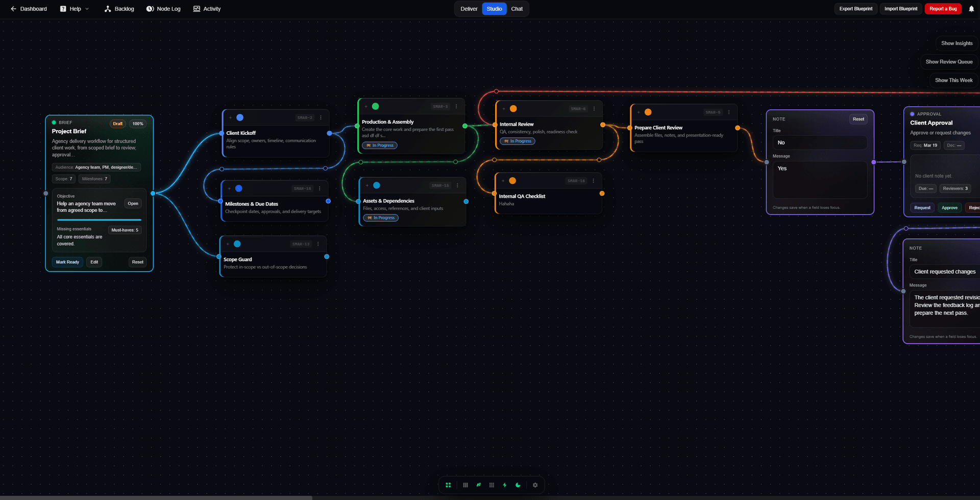Toggle Show Insights panel
The width and height of the screenshot is (980, 500).
click(x=957, y=43)
